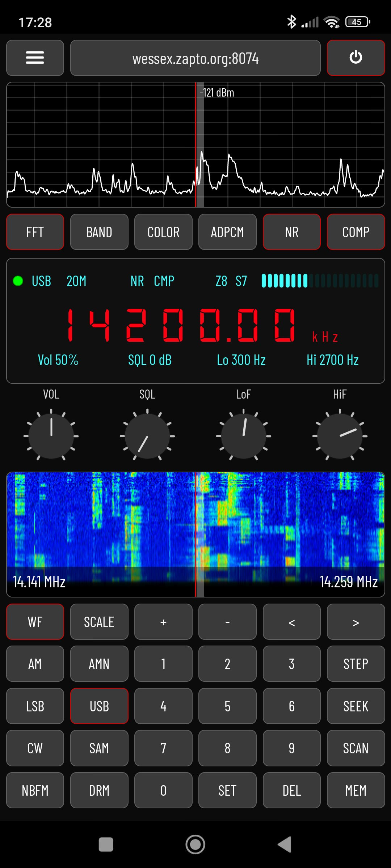Shift frequency left with < button

(291, 622)
